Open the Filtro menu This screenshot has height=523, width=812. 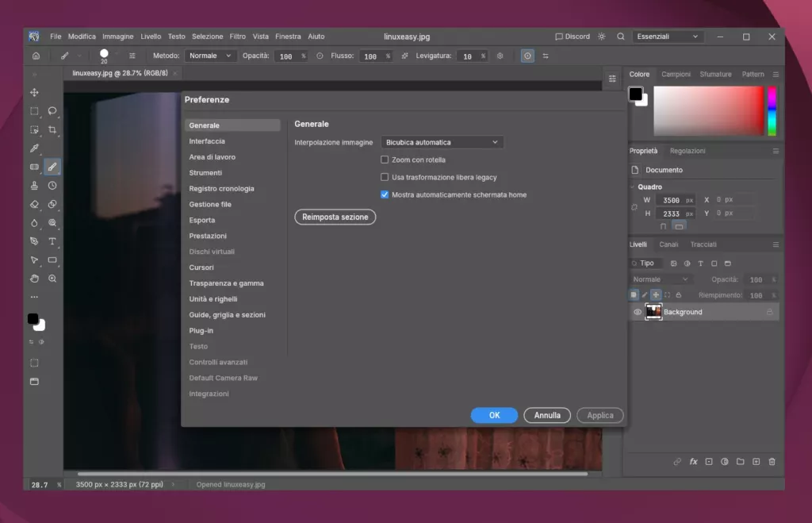(237, 37)
